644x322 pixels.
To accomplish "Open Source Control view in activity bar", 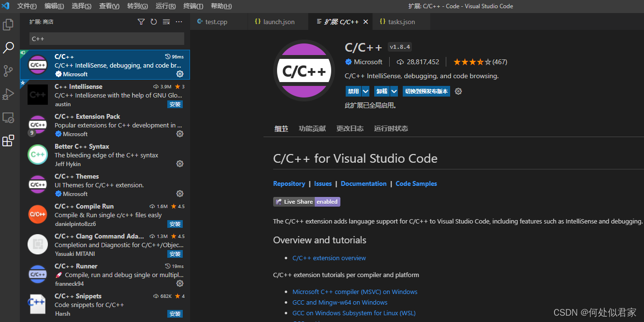I will pyautogui.click(x=8, y=71).
